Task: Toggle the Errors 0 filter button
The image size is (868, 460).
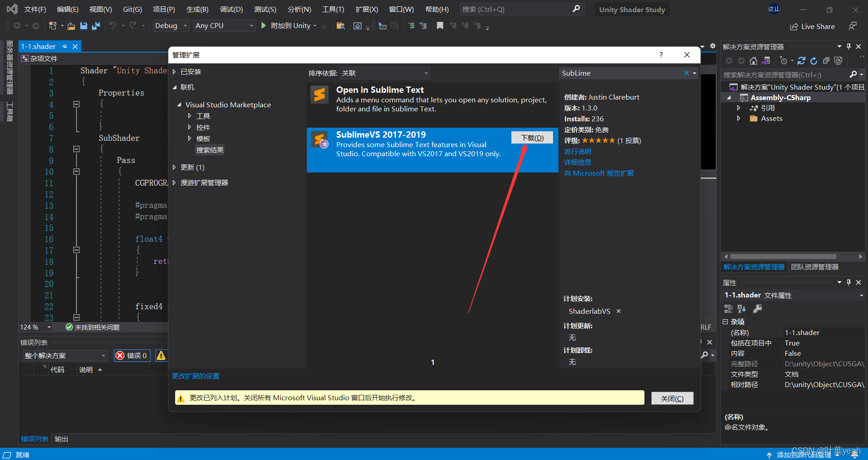Action: pyautogui.click(x=132, y=355)
